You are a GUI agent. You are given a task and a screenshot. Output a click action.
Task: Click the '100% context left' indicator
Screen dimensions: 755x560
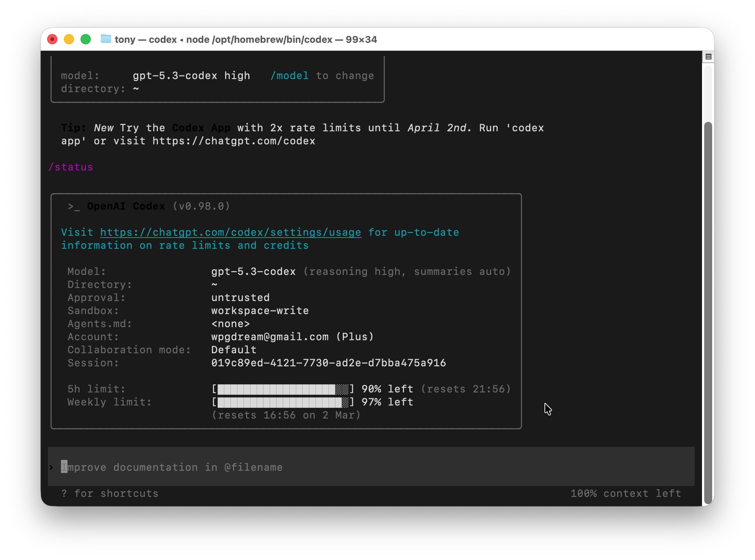(625, 494)
